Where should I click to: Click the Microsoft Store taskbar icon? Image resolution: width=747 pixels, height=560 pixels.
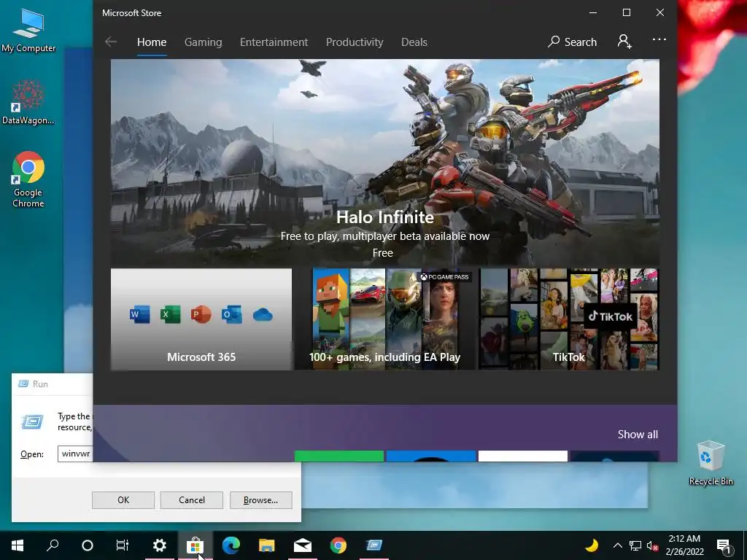[196, 545]
